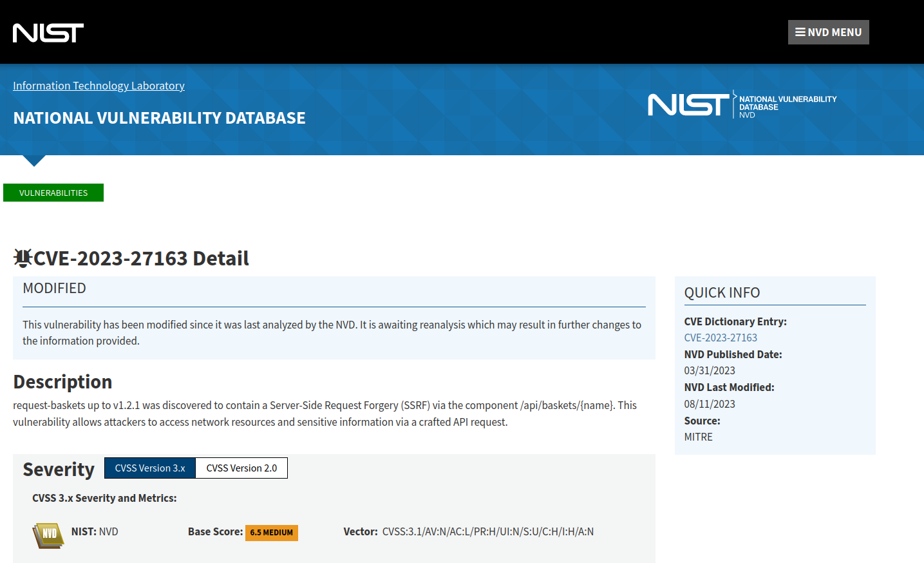The height and width of the screenshot is (563, 924).
Task: Open the NVD MENU hamburger button
Action: (828, 32)
